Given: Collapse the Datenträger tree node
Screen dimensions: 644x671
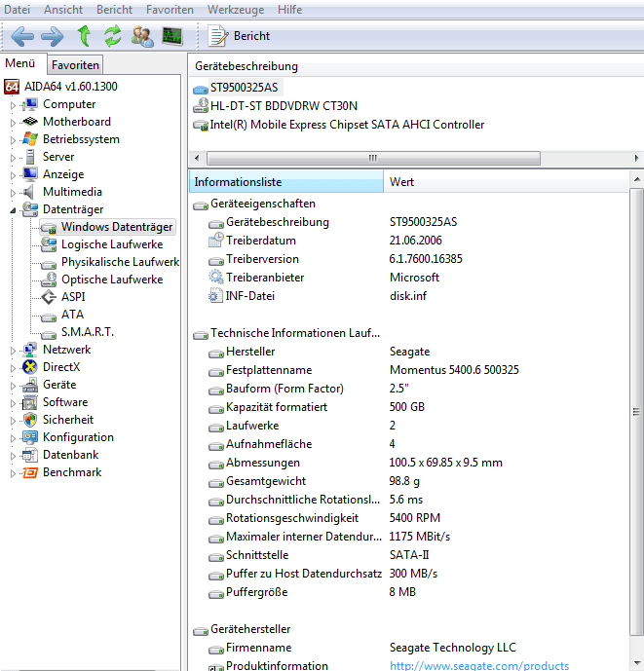Looking at the screenshot, I should coord(13,210).
